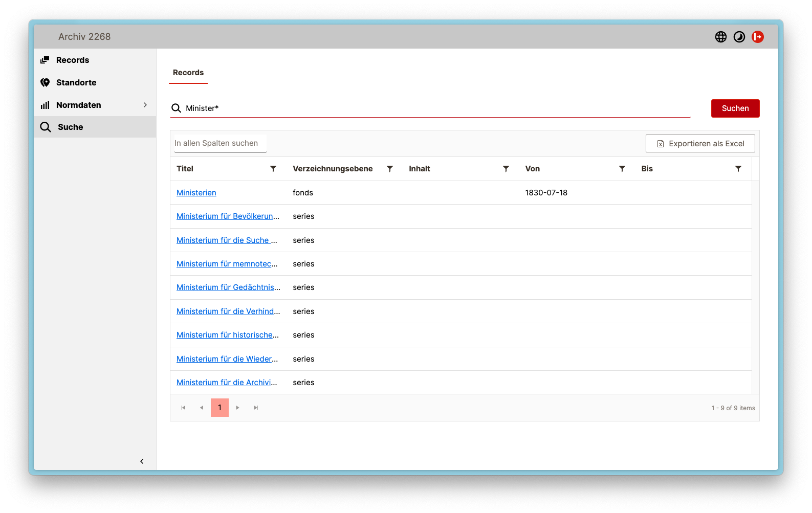This screenshot has height=513, width=812.
Task: Open Records in the sidebar
Action: 72,60
